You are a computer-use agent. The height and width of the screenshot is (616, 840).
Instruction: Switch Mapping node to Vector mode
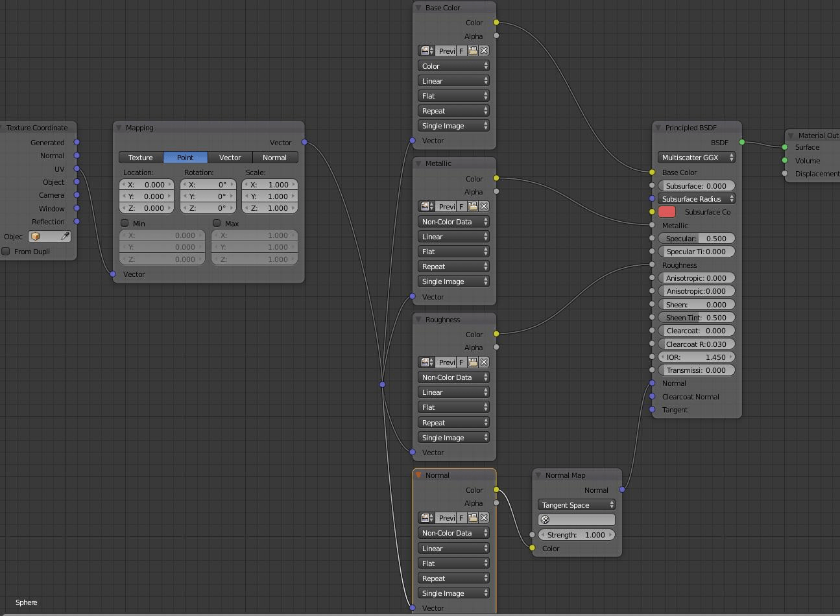click(230, 157)
